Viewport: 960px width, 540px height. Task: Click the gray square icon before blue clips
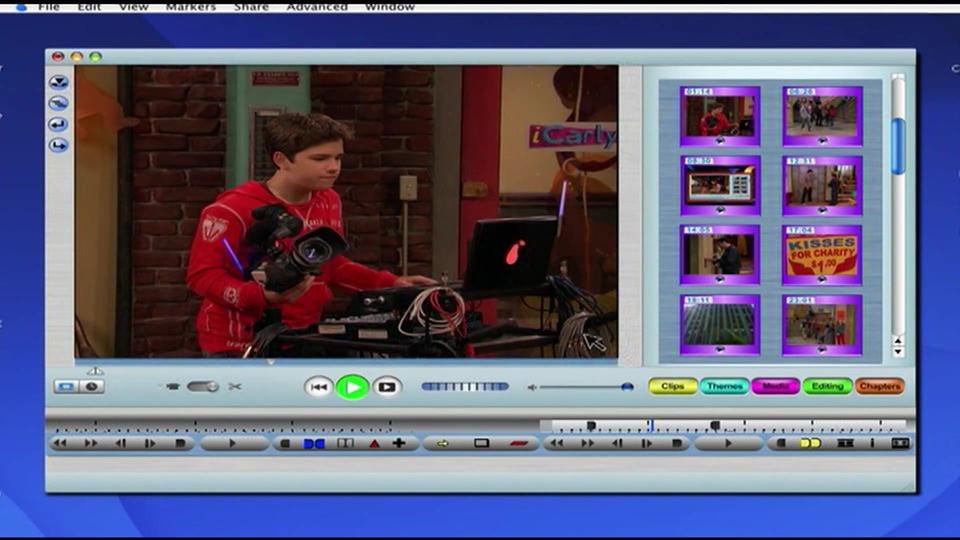coord(285,443)
